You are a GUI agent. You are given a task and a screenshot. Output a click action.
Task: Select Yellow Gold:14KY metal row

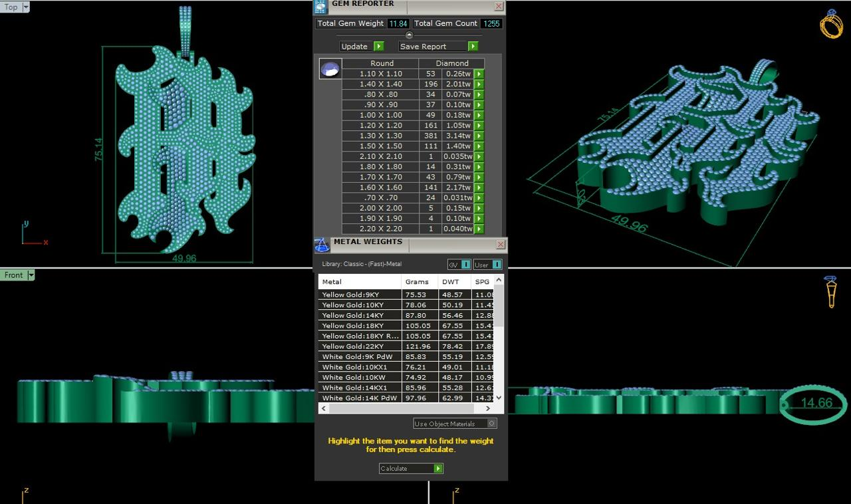[360, 315]
